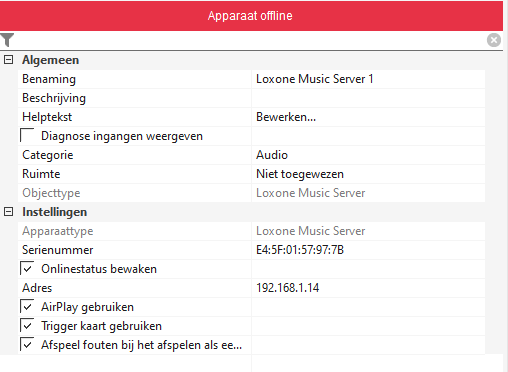The image size is (508, 372).
Task: Clear the filter with the X icon
Action: coord(494,40)
